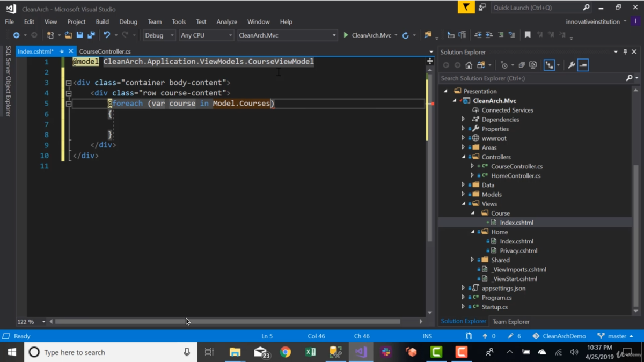The height and width of the screenshot is (362, 644).
Task: Open Properties wrench in Solution Explorer
Action: click(x=571, y=65)
